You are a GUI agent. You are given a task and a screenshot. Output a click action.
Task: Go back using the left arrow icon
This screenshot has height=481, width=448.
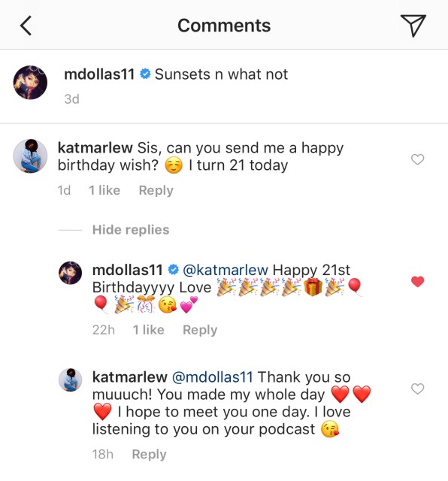pos(26,26)
